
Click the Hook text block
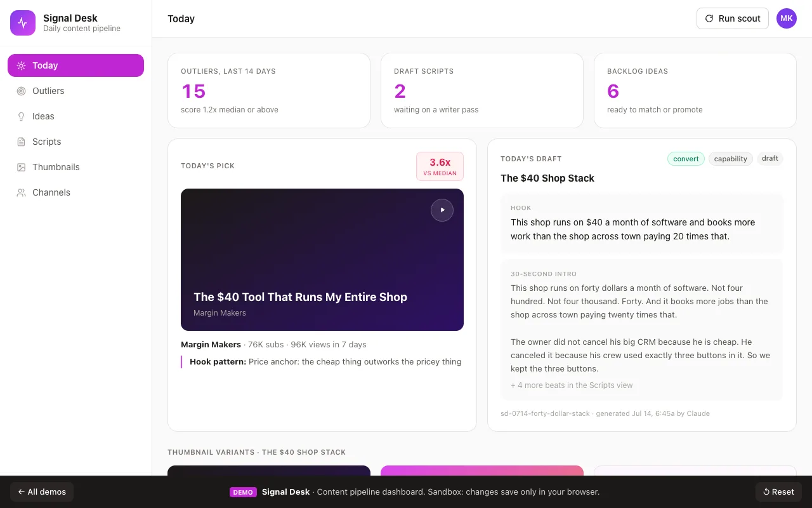642,224
